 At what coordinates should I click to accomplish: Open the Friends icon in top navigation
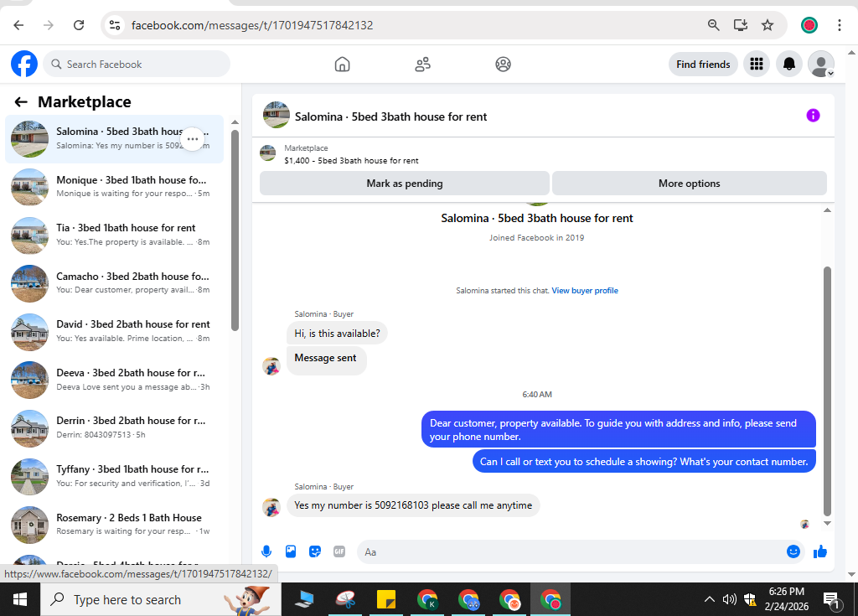point(422,64)
